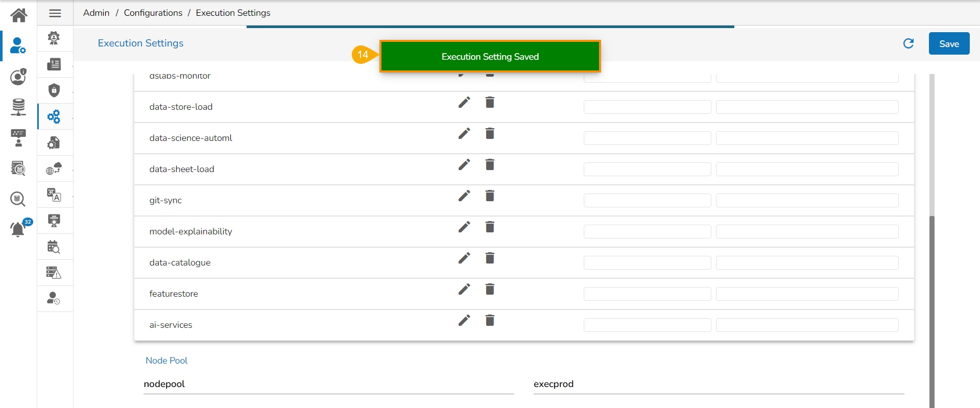The width and height of the screenshot is (980, 408).
Task: Edit the ai-services row
Action: tap(464, 320)
